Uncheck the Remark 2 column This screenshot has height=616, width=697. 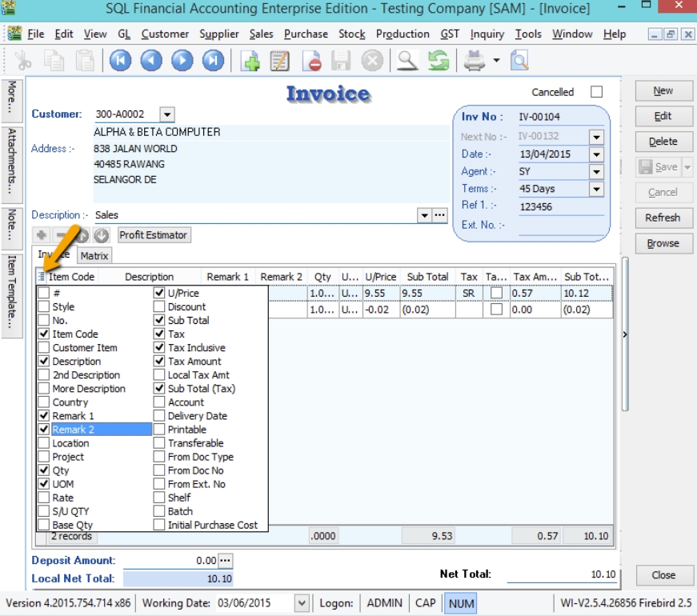pyautogui.click(x=44, y=430)
